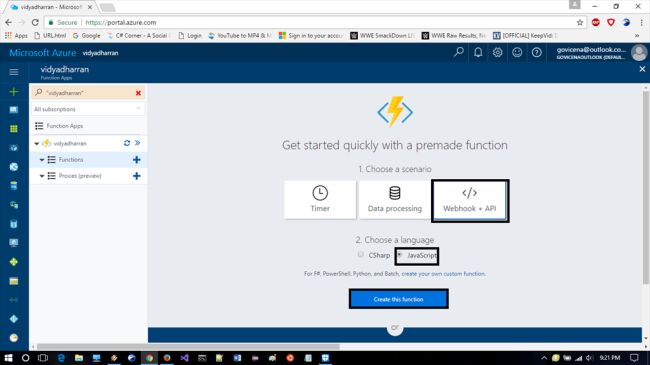This screenshot has height=365, width=650.
Task: Click the account avatar picture
Action: (x=639, y=53)
